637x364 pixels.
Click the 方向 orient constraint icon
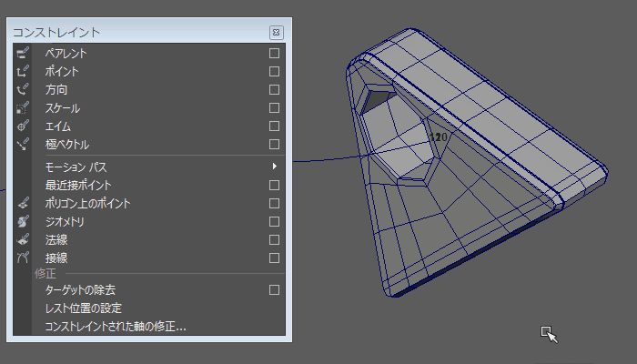(23, 89)
